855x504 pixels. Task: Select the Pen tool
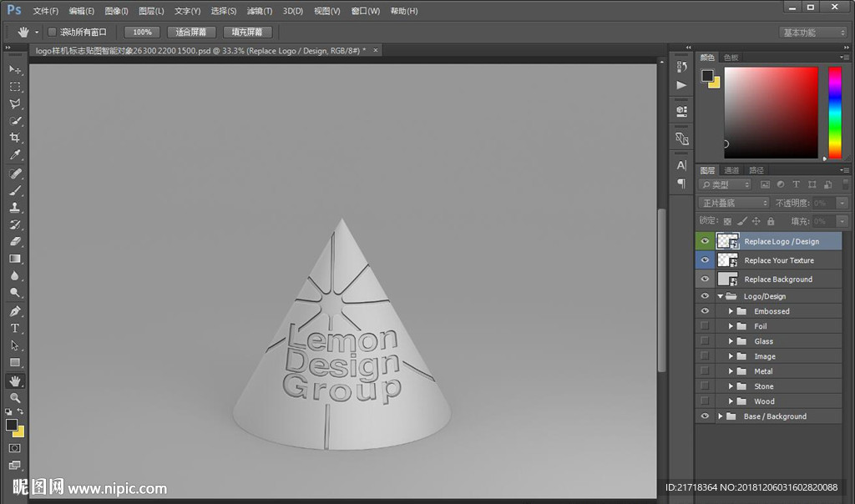15,311
